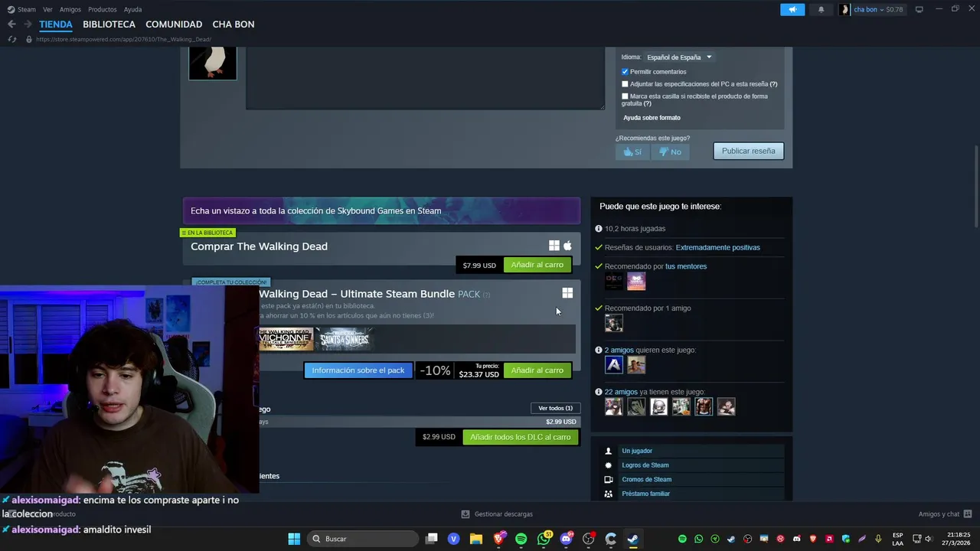Image resolution: width=980 pixels, height=551 pixels.
Task: Click the info icon beside horas jugadas
Action: (x=599, y=229)
